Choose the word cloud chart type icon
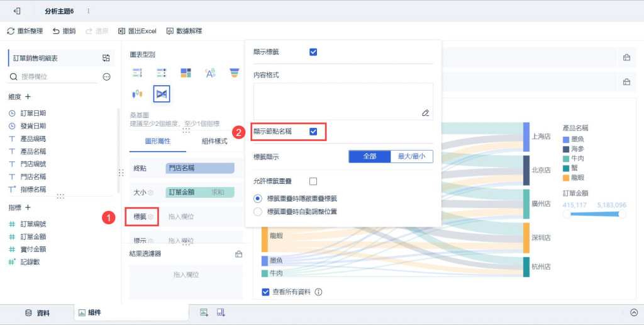The width and height of the screenshot is (644, 325). point(210,73)
